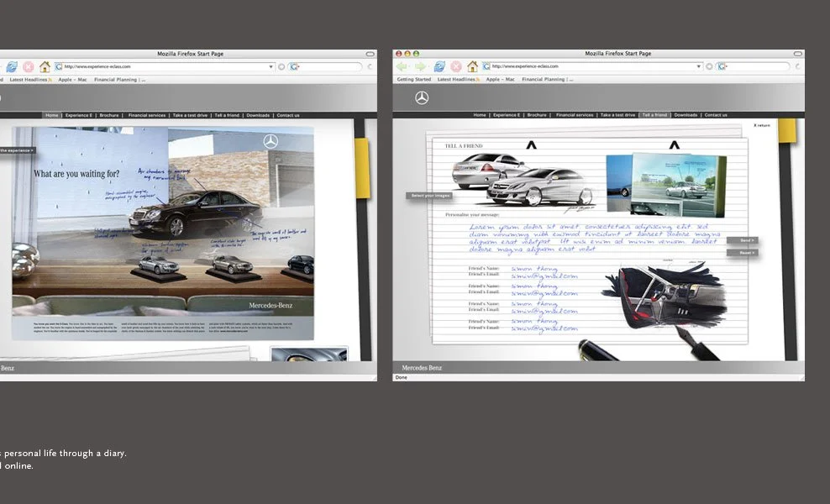Click the address field in the right window
The image size is (830, 504).
click(x=593, y=66)
